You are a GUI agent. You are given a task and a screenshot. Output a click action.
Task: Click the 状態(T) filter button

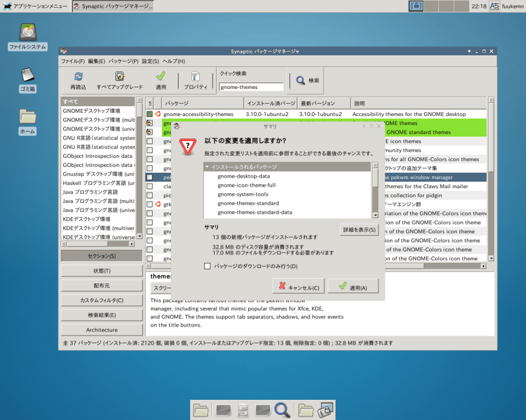tap(102, 271)
